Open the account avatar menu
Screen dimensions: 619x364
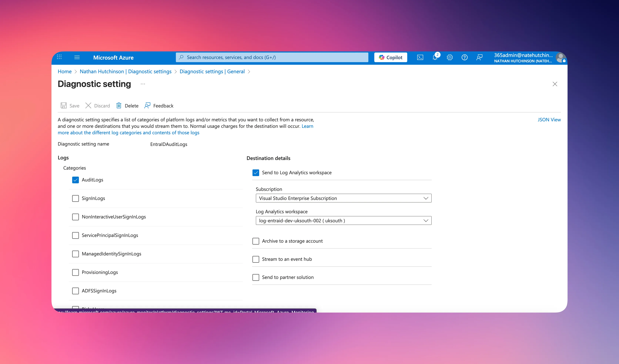(x=561, y=58)
